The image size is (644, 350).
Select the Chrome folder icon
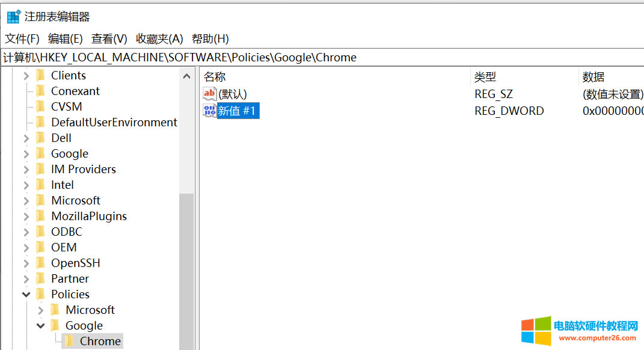coord(69,340)
